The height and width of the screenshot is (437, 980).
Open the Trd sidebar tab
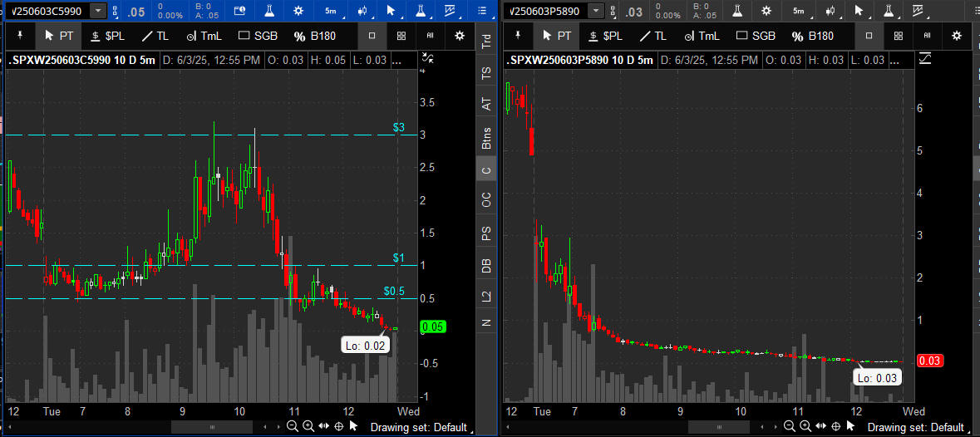(x=486, y=42)
